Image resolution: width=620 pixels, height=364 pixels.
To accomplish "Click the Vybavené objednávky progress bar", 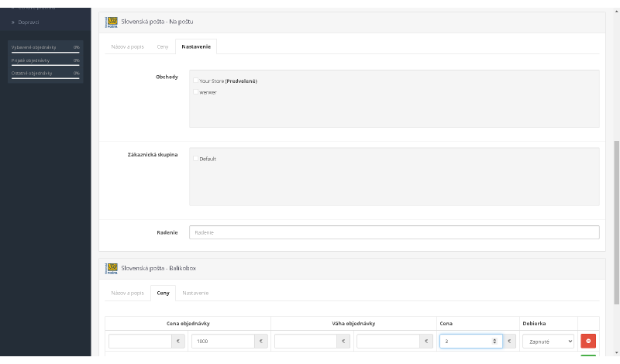I will click(x=46, y=53).
